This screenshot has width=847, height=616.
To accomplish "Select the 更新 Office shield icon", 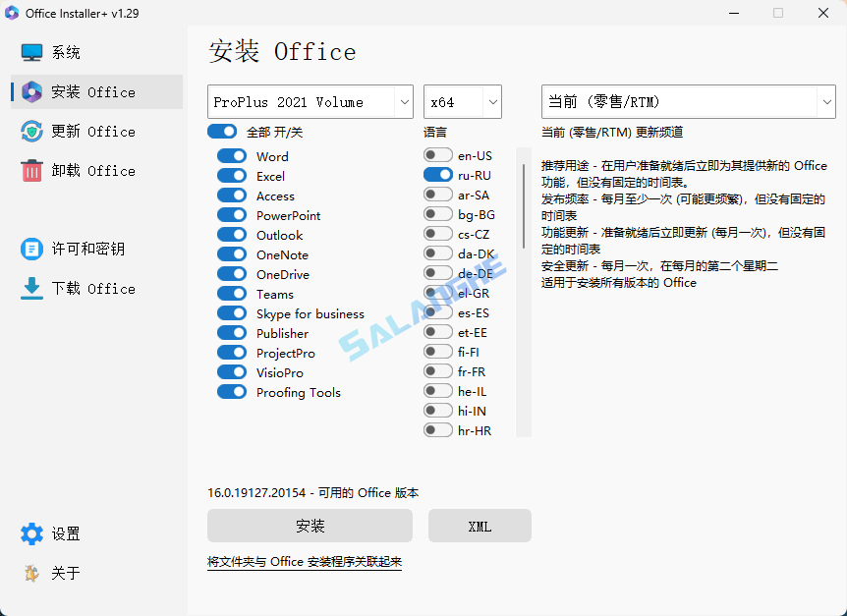I will (30, 131).
